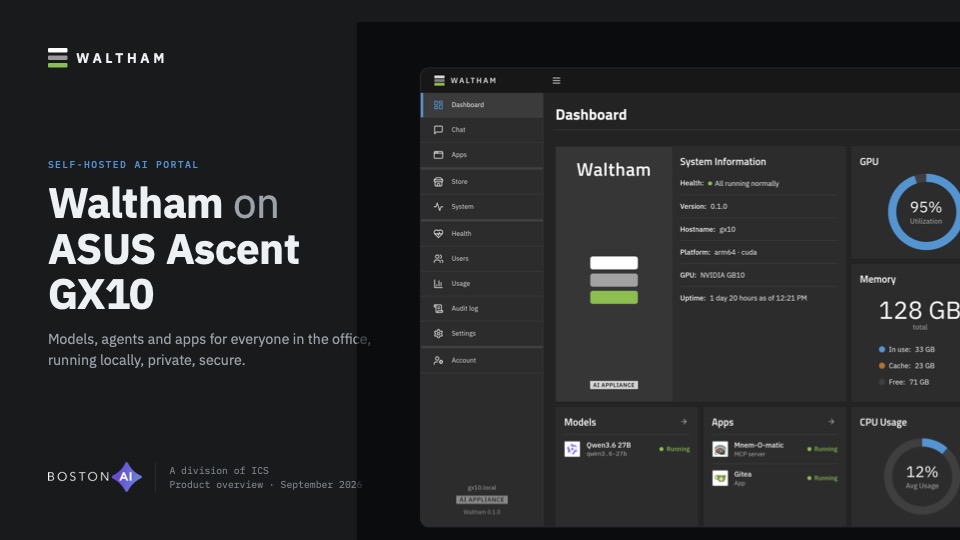Select the System menu label
The image size is (960, 540).
click(462, 207)
